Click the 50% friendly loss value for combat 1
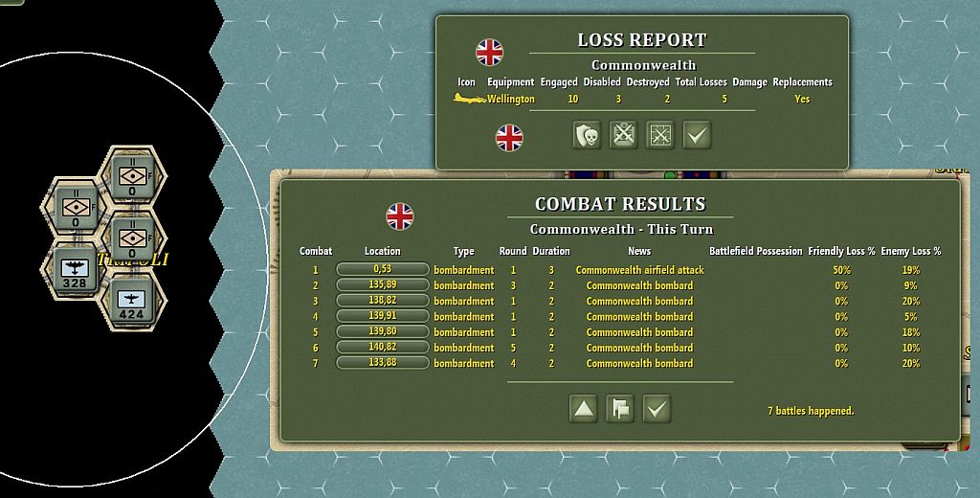 pyautogui.click(x=841, y=270)
